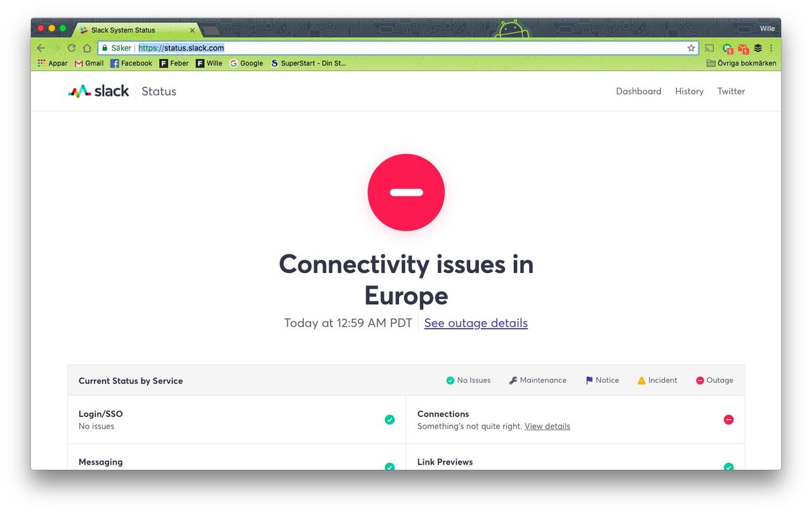Close the Slack System Status tab
The width and height of the screenshot is (812, 514).
[192, 30]
